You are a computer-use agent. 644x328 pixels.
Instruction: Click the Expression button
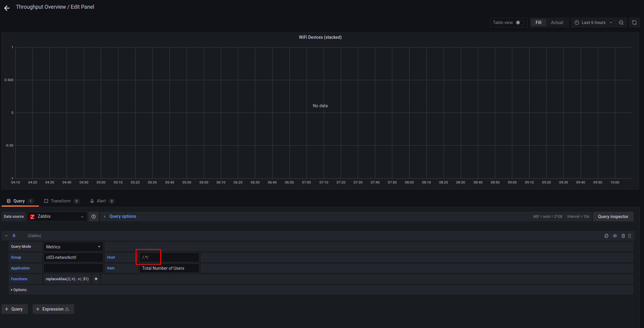(53, 309)
